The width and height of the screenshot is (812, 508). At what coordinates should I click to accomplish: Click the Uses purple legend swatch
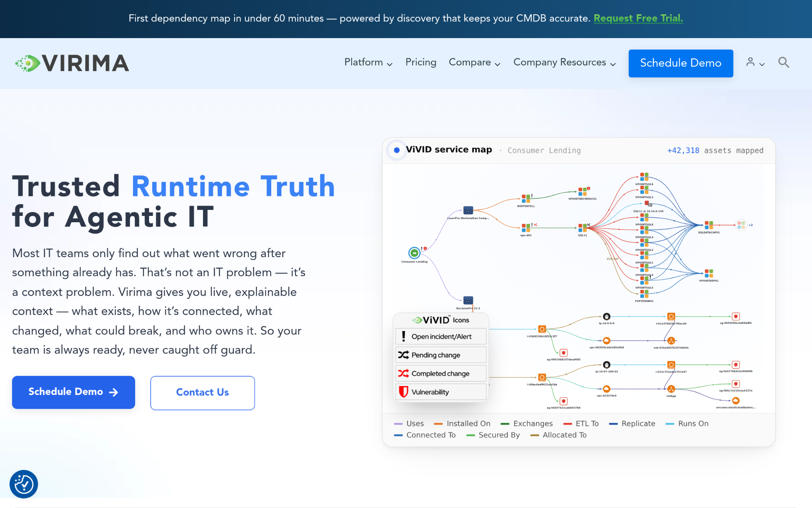coord(398,424)
